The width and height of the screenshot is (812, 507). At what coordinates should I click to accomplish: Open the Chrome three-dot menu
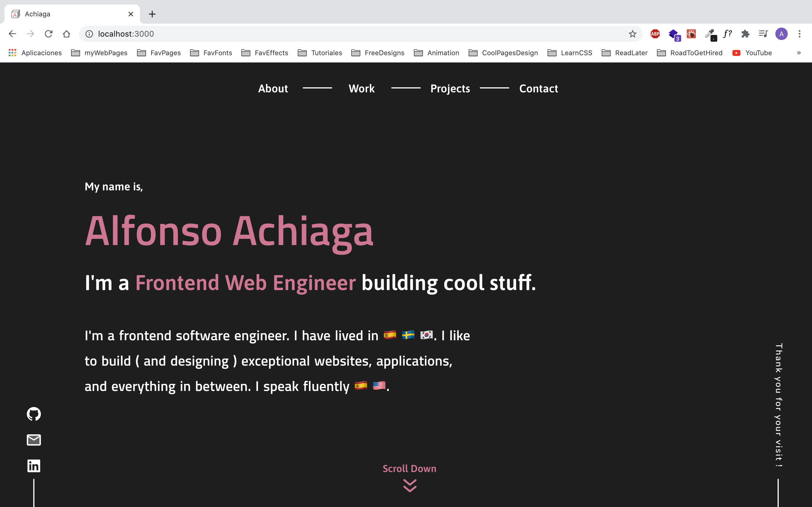coord(800,34)
